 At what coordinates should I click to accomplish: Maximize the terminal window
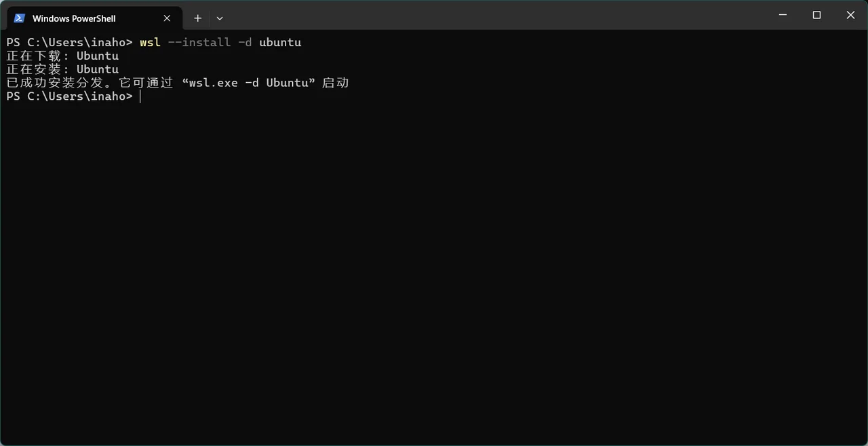point(817,15)
